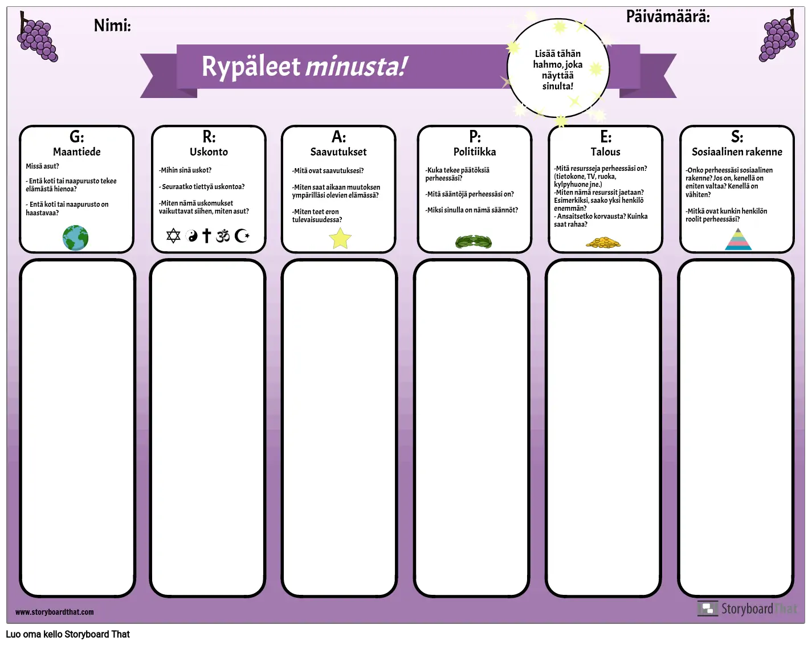
Task: Click the Päivämäärä: date field
Action: [x=668, y=17]
